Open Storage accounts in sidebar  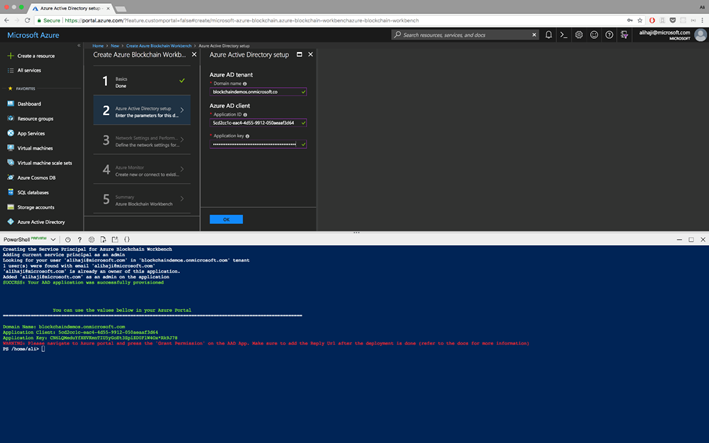click(x=36, y=207)
